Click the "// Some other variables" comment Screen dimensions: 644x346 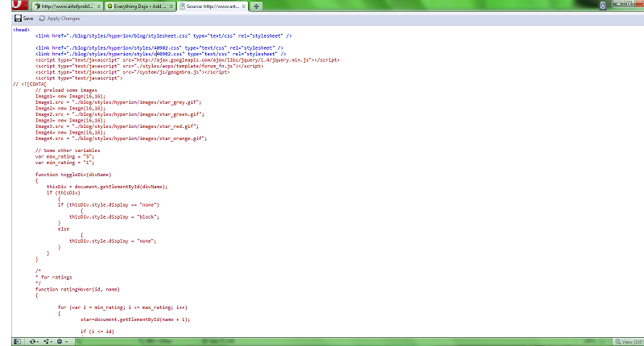[x=68, y=150]
